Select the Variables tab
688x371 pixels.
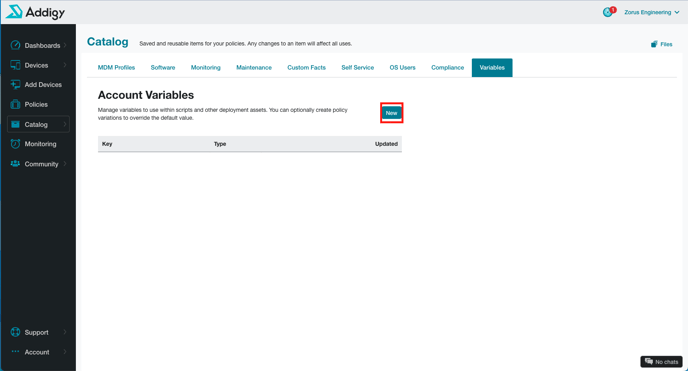point(492,68)
